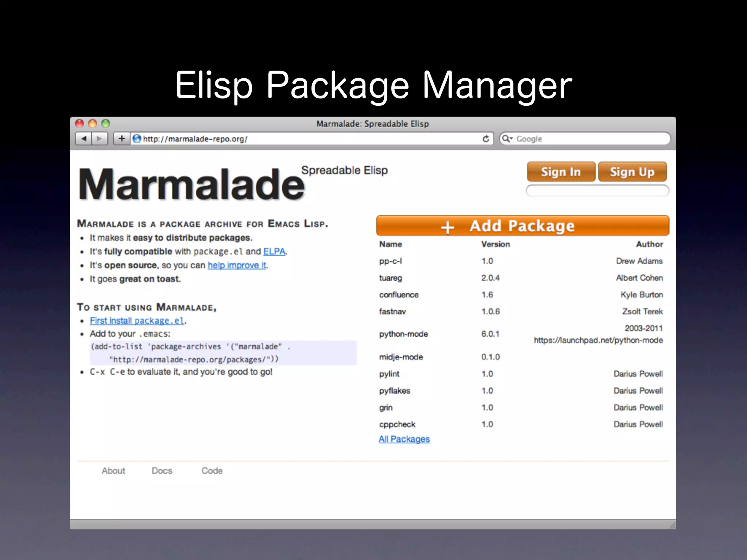Open the Docs footer tab
The width and height of the screenshot is (747, 560).
pos(162,471)
